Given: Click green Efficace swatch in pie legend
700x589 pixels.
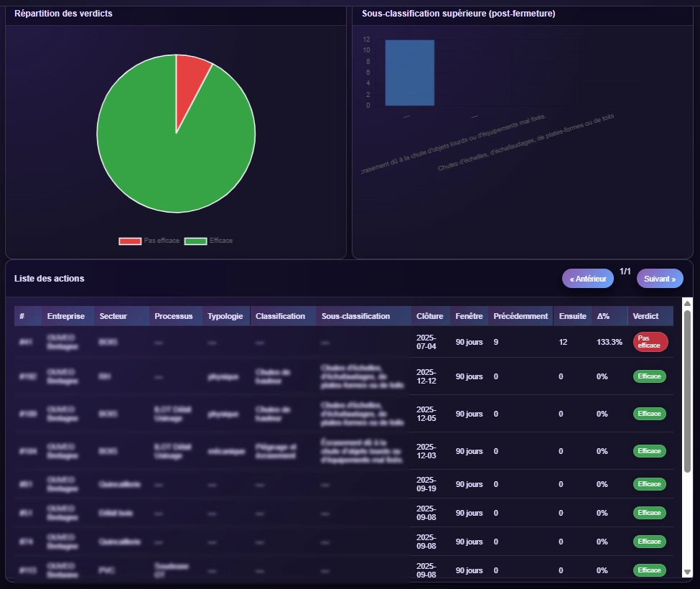Looking at the screenshot, I should coord(195,241).
